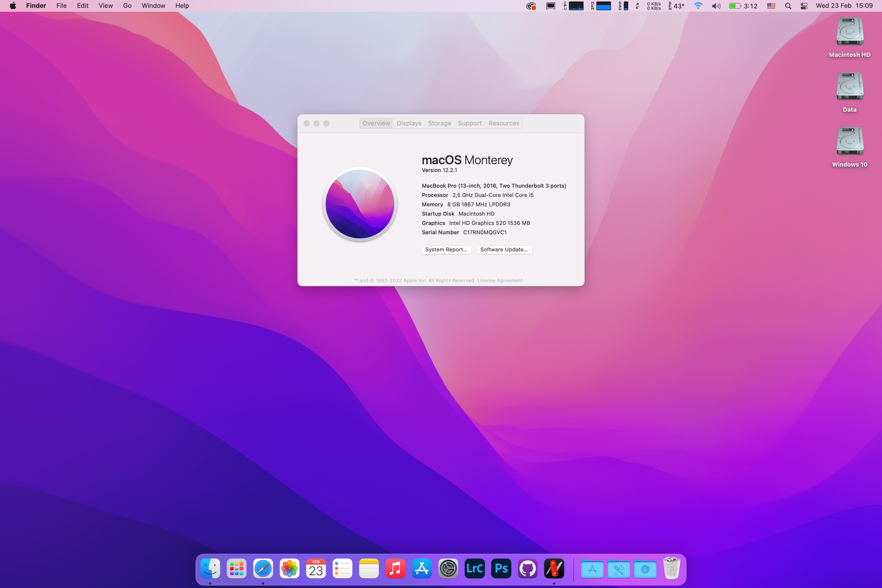Viewport: 882px width, 588px height.
Task: Switch to the Displays tab
Action: [x=409, y=123]
